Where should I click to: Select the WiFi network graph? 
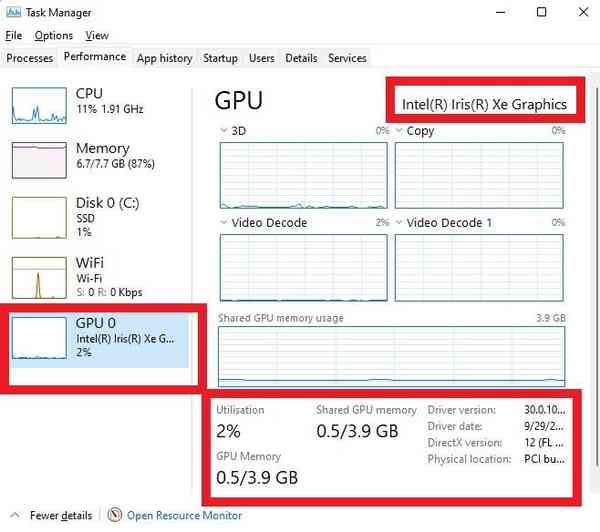pyautogui.click(x=38, y=279)
